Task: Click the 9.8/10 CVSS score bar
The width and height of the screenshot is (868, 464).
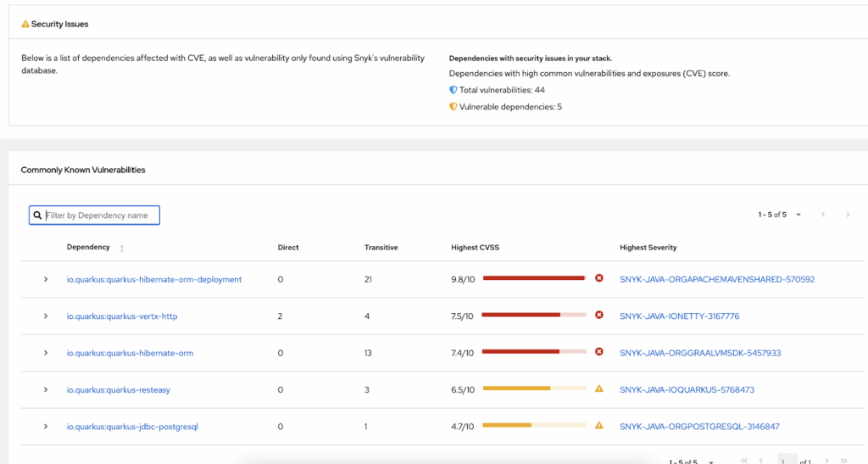Action: [534, 278]
